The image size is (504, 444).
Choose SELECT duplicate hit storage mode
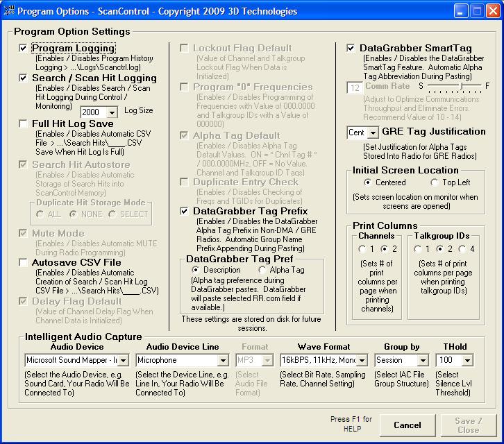click(x=112, y=214)
